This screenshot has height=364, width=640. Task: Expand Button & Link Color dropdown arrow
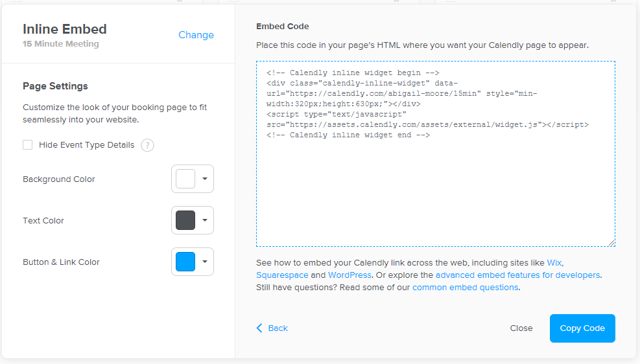205,262
